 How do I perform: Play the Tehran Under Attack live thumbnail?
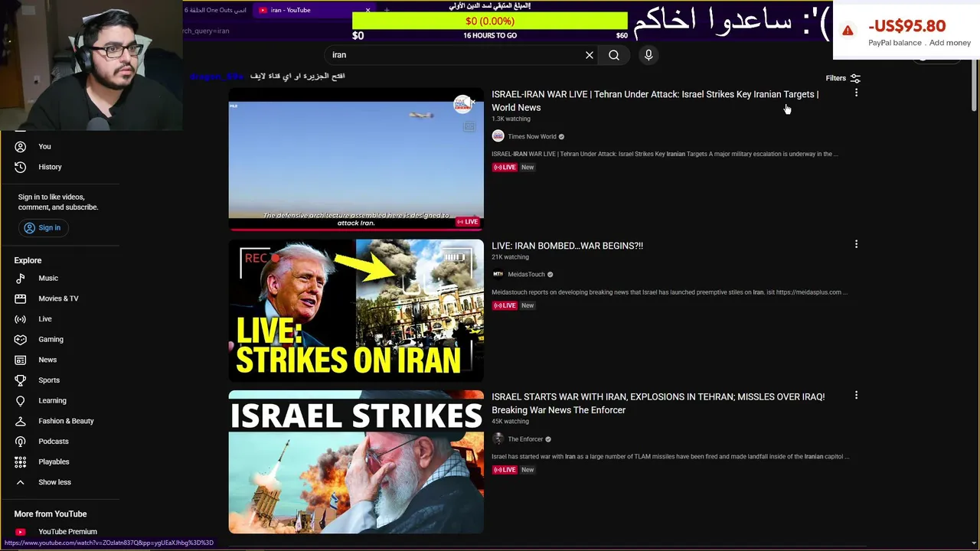coord(356,159)
